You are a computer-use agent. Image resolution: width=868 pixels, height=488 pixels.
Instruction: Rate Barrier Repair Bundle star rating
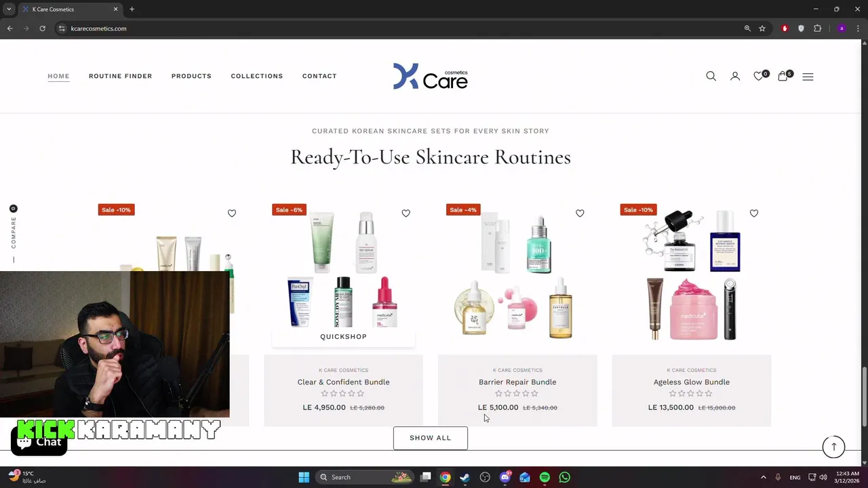[x=517, y=394]
